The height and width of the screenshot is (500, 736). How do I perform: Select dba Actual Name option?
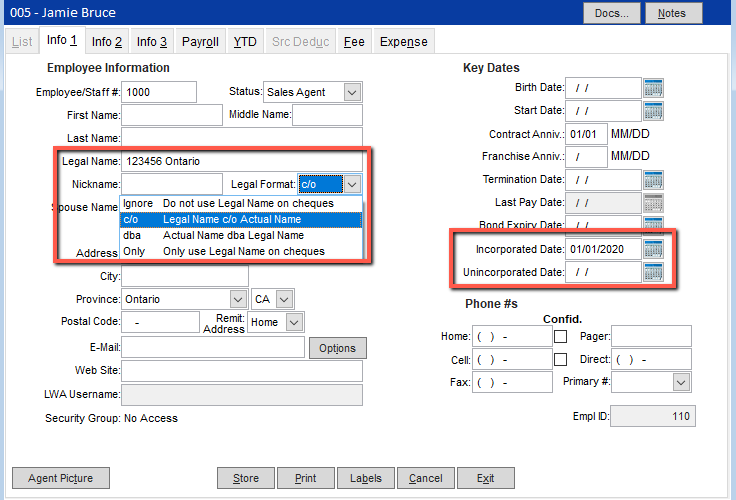tap(241, 235)
